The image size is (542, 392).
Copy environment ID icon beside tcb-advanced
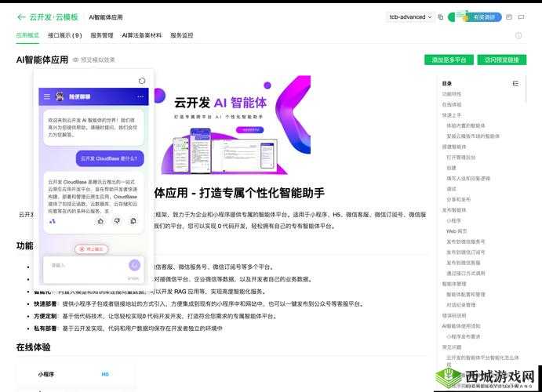pyautogui.click(x=440, y=17)
